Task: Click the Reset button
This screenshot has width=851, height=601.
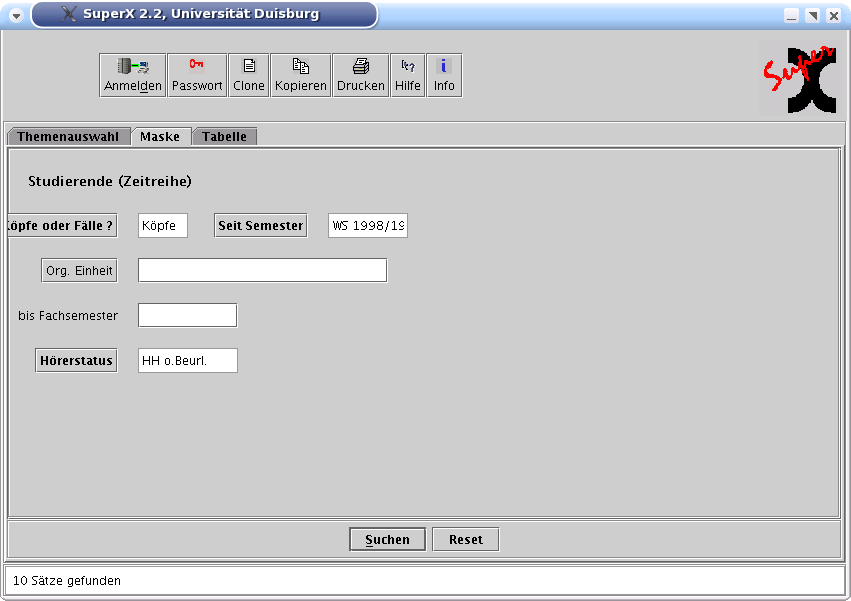Action: [x=465, y=540]
